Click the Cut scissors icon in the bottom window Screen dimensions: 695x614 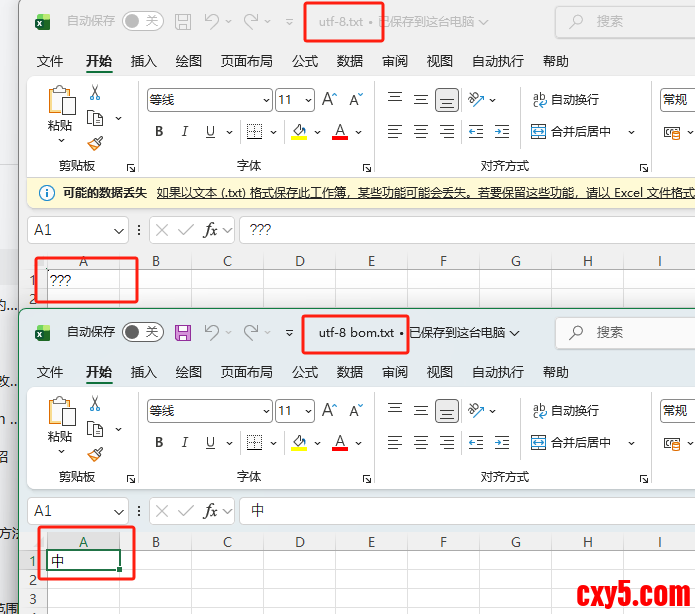pos(95,403)
